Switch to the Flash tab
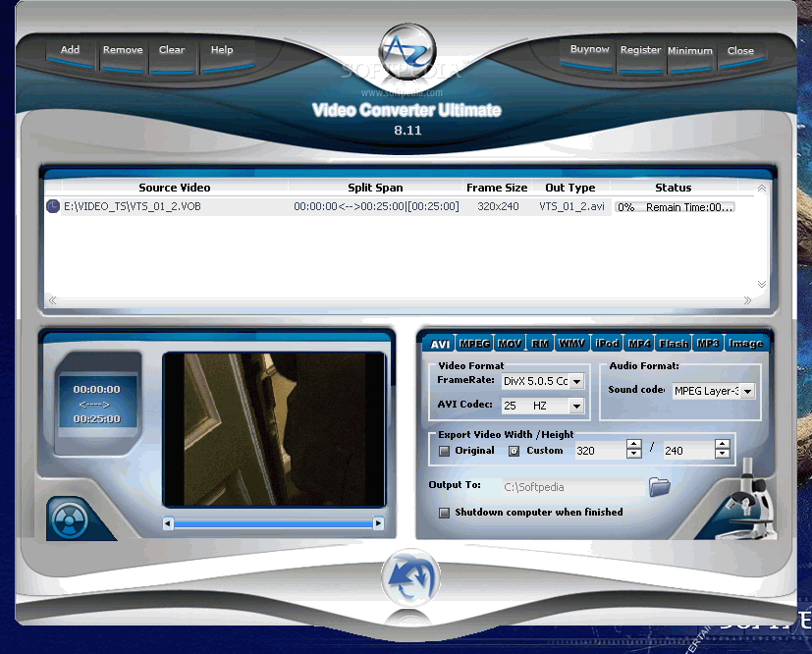This screenshot has height=654, width=812. click(674, 344)
